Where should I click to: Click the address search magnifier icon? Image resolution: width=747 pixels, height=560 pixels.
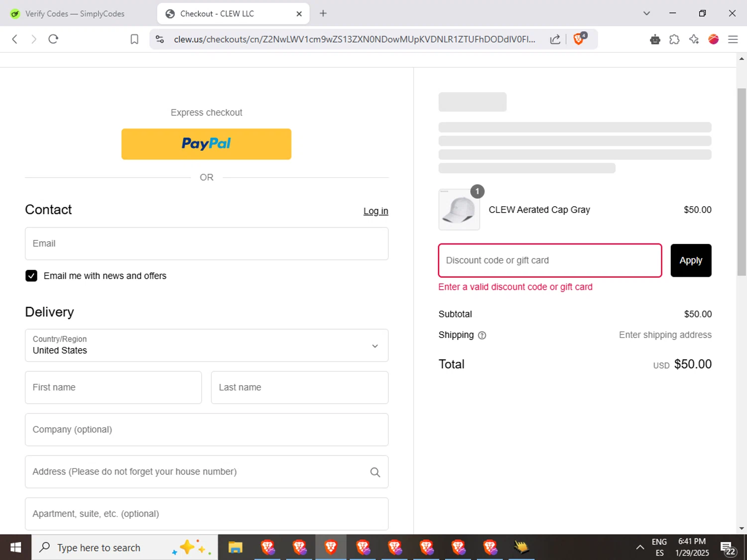[x=375, y=472]
